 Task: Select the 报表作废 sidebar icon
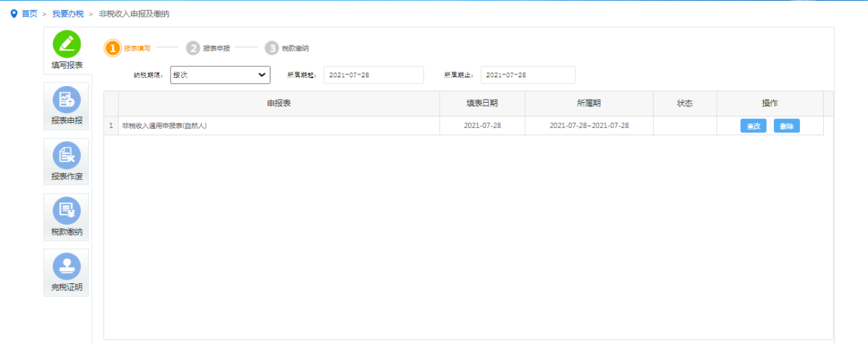67,155
